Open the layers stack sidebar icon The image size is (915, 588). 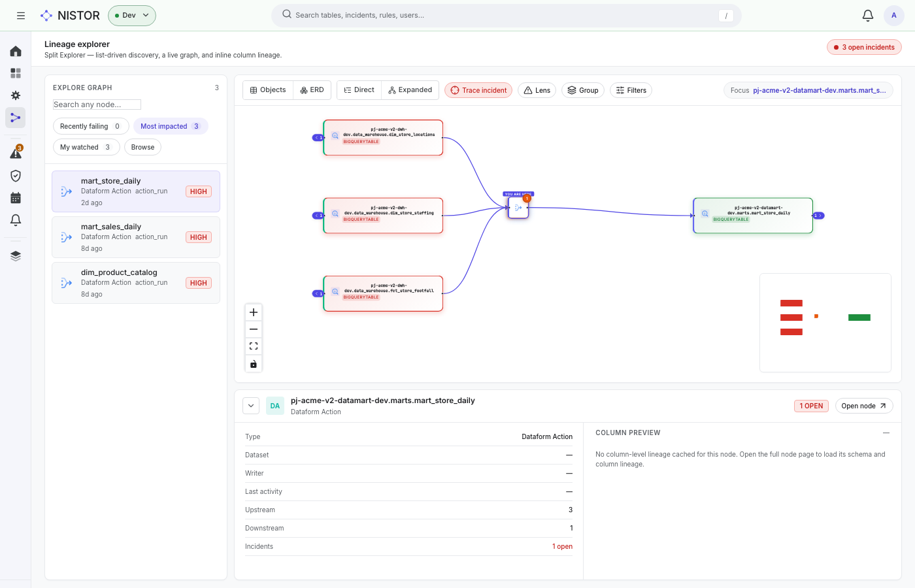click(16, 255)
